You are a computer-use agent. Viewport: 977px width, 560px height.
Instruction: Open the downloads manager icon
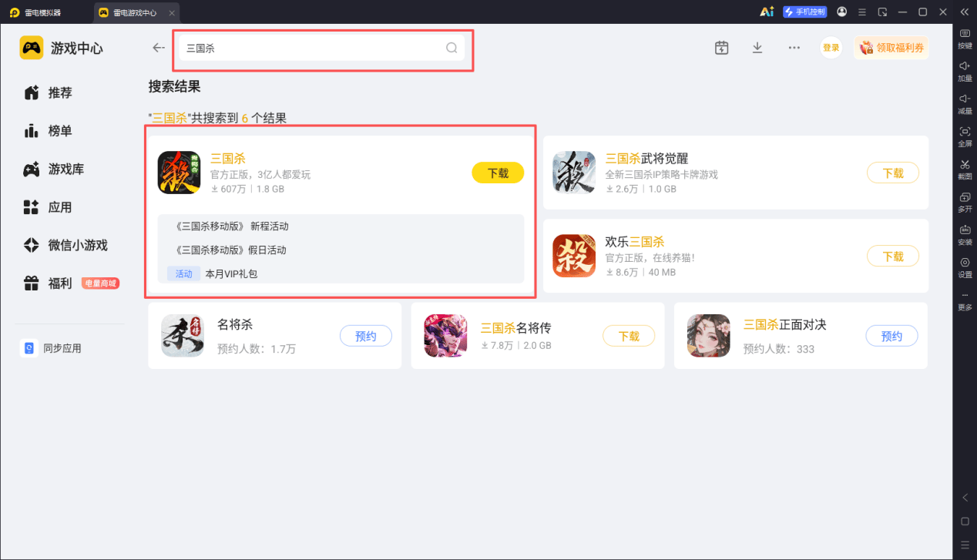757,48
